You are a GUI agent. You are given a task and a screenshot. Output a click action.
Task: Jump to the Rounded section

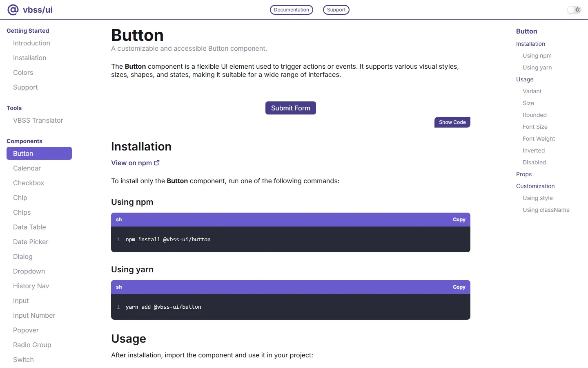pos(535,115)
